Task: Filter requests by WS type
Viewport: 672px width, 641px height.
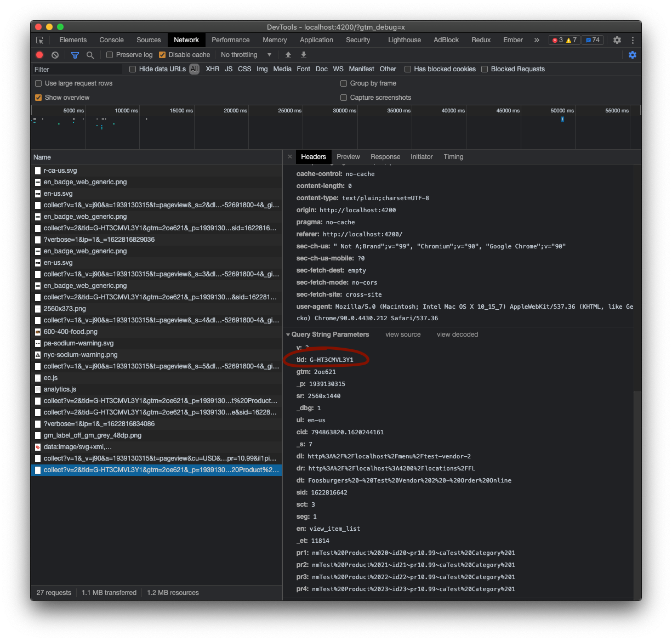Action: click(x=338, y=69)
